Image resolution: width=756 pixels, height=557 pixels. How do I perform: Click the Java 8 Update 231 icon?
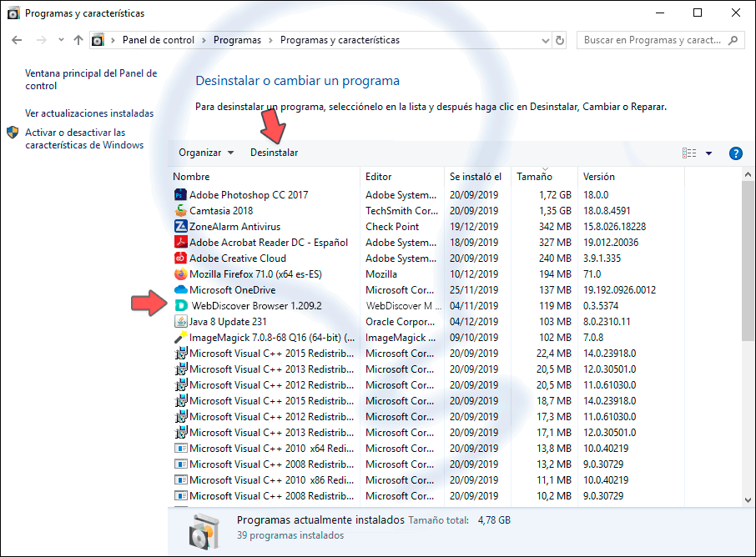pyautogui.click(x=180, y=321)
